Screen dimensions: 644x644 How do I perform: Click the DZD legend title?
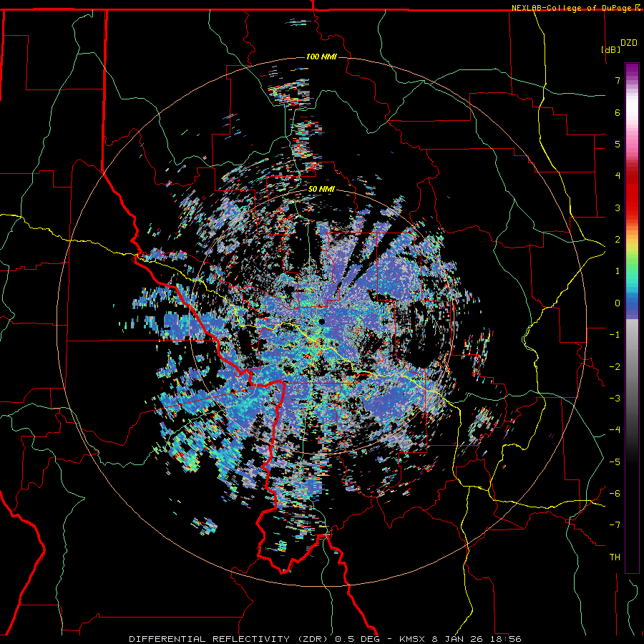629,43
